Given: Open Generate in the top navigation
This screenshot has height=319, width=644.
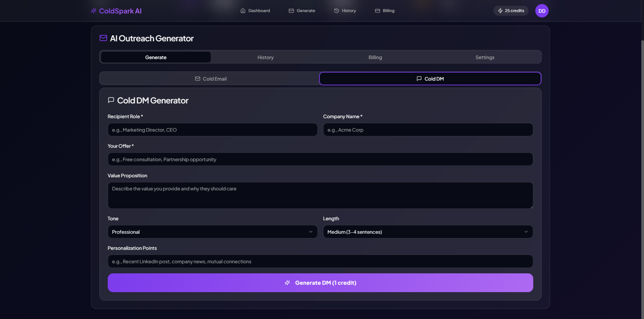Looking at the screenshot, I should pos(302,11).
